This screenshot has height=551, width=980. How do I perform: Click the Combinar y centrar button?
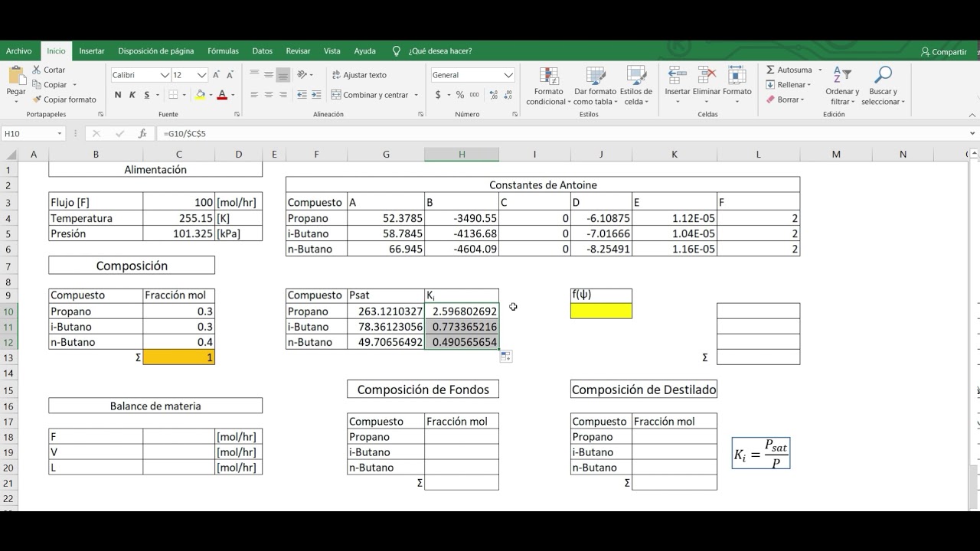[370, 95]
